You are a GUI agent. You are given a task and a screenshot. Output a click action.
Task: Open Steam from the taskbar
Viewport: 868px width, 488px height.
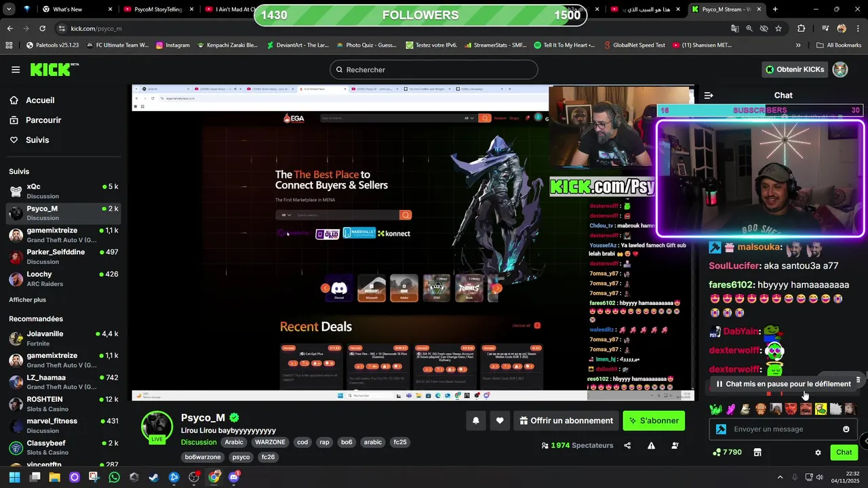(x=154, y=477)
